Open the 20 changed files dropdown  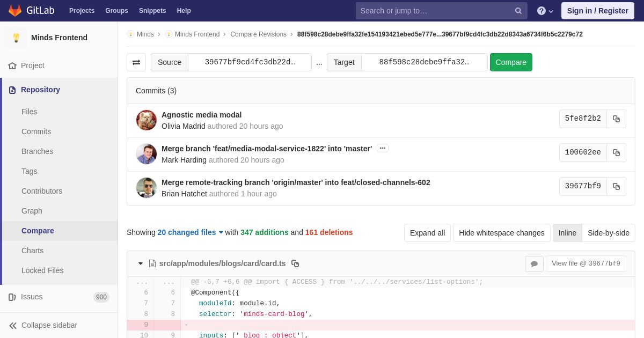(x=191, y=232)
